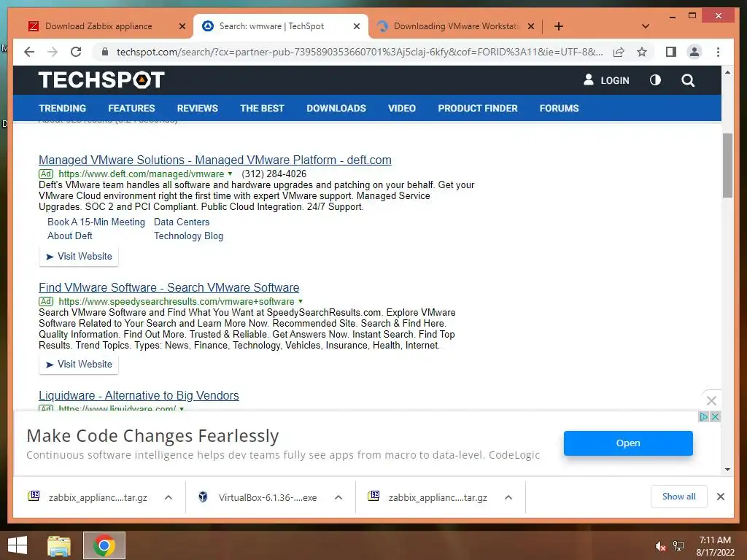Open the REVIEWS menu

(x=197, y=108)
